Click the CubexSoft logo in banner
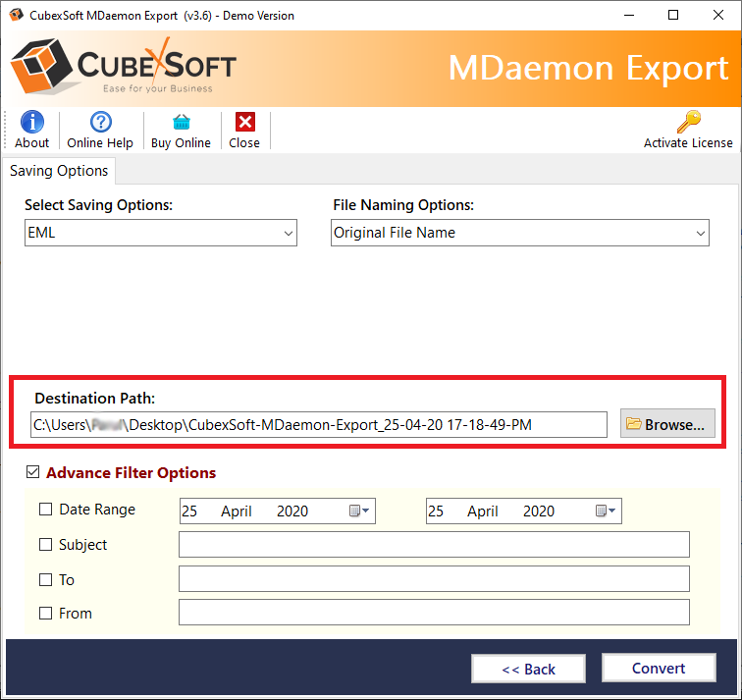 123,66
